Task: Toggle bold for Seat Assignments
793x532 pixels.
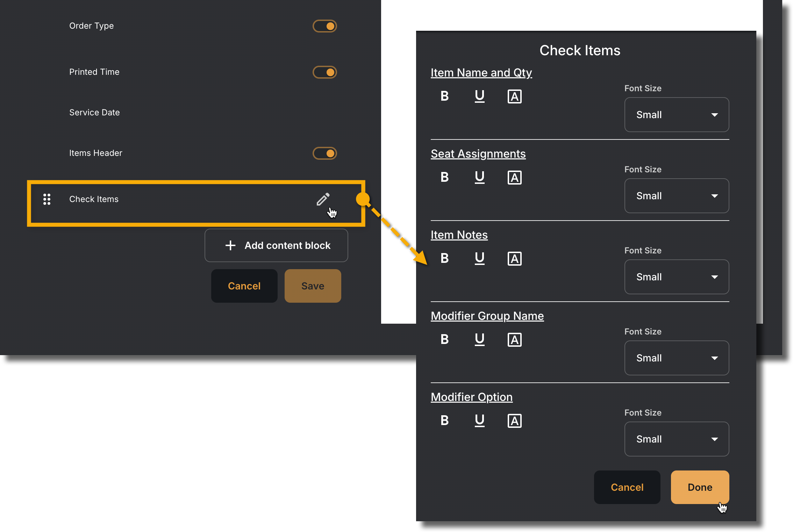Action: [444, 177]
